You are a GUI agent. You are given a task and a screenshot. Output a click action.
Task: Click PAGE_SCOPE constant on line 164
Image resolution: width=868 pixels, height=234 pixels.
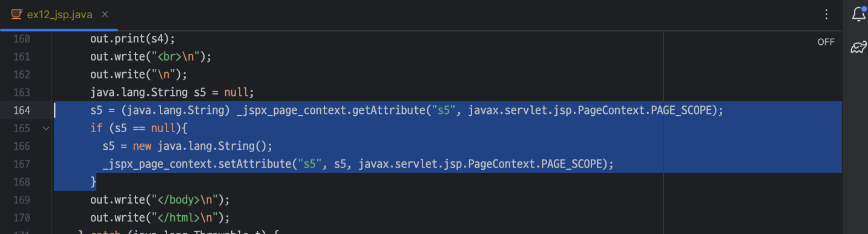pos(680,110)
